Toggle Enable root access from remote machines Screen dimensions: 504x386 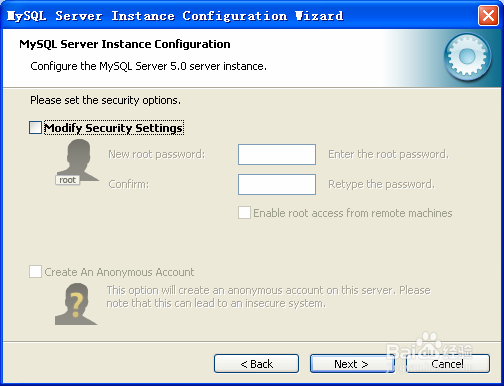[x=244, y=213]
